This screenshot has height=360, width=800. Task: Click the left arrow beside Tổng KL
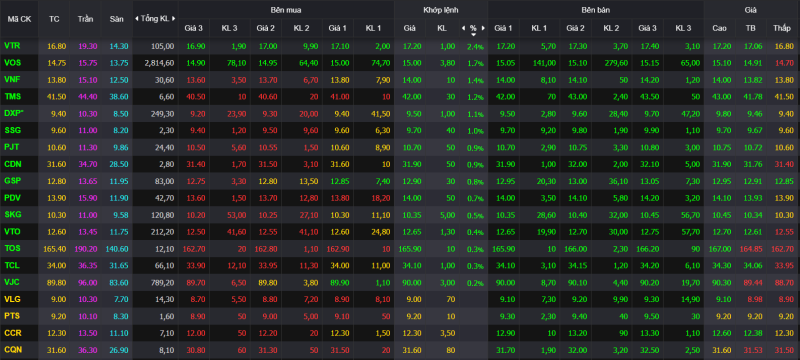(x=136, y=19)
